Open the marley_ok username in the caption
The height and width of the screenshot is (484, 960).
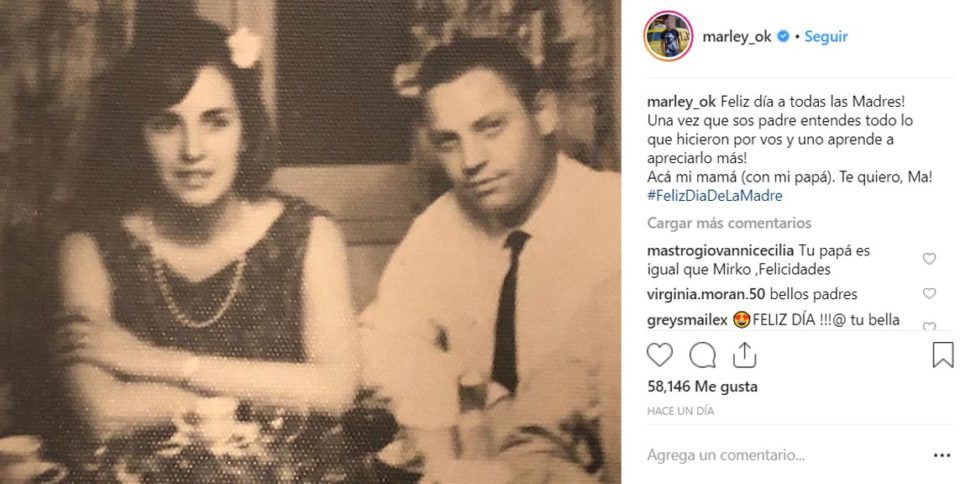coord(681,102)
